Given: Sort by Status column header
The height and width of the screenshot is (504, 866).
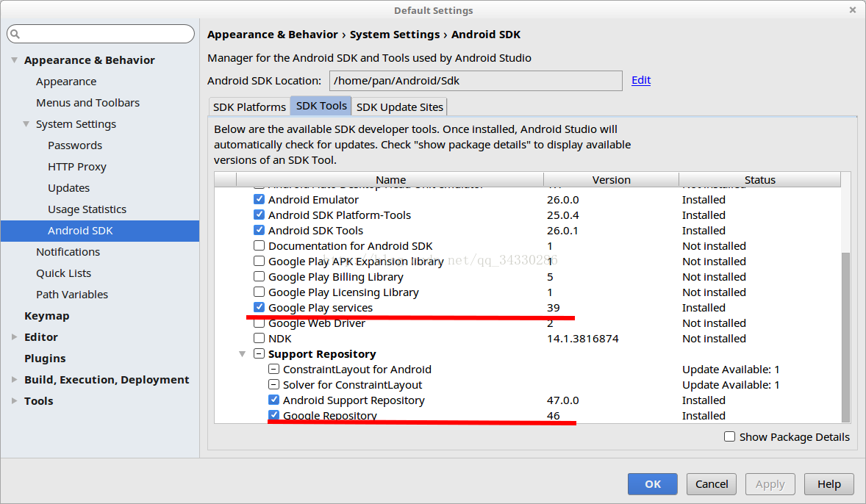Looking at the screenshot, I should 759,179.
